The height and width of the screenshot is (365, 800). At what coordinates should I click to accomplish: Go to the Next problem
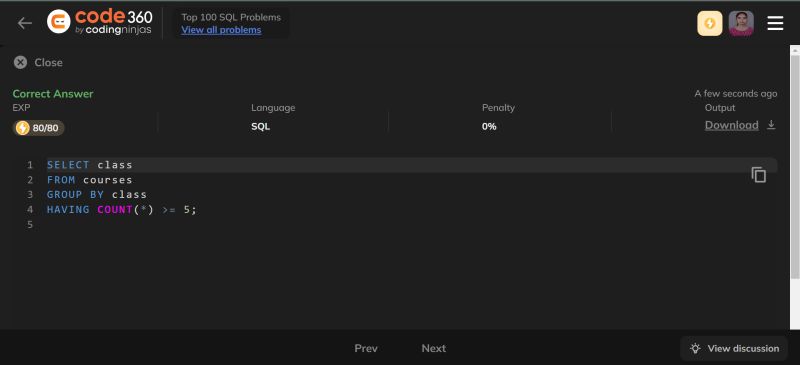(x=434, y=348)
